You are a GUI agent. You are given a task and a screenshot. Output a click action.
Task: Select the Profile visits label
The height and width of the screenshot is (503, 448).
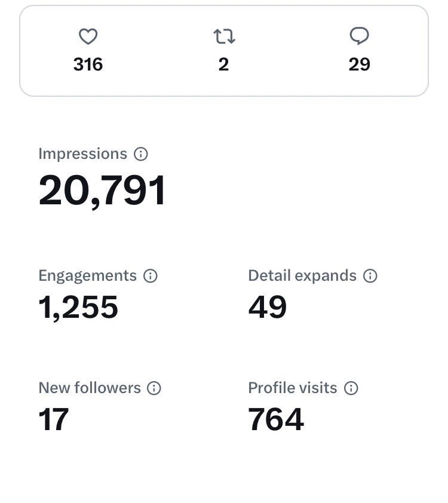292,388
